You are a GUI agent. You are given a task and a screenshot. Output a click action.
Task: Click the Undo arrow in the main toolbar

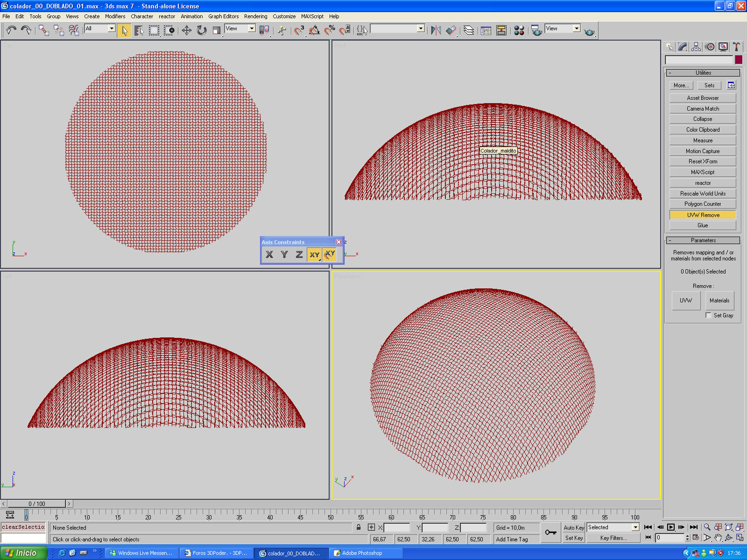tap(11, 30)
